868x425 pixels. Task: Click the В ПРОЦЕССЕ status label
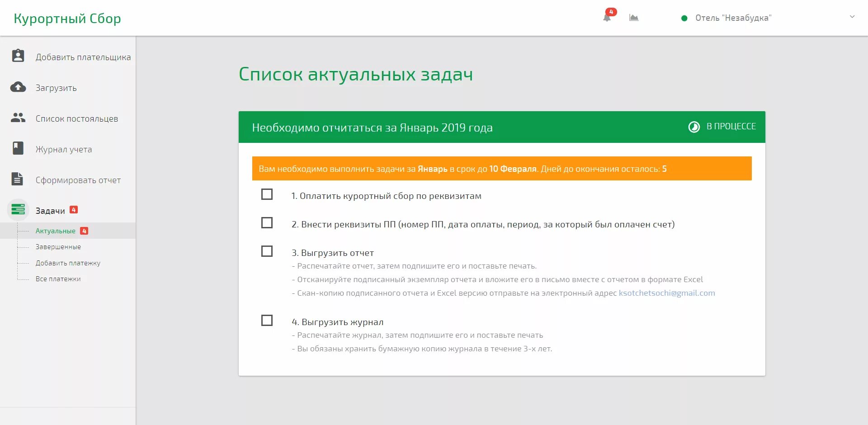(731, 127)
